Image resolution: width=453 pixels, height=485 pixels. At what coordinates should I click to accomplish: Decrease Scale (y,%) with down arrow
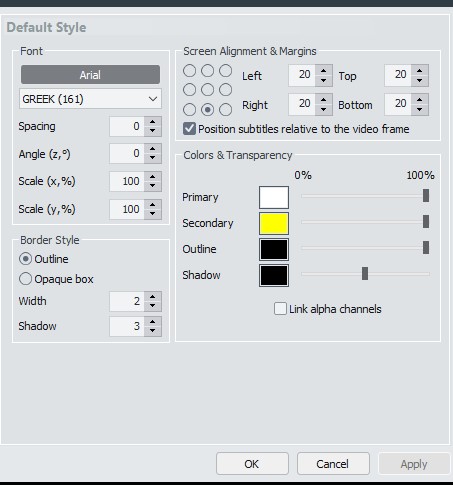pyautogui.click(x=153, y=214)
